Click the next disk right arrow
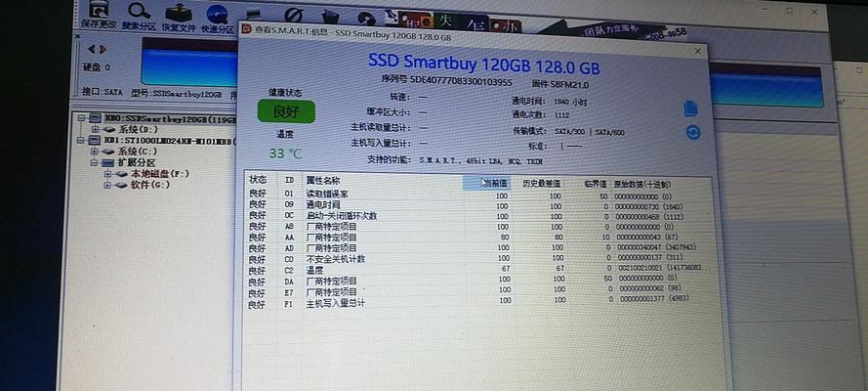Image resolution: width=868 pixels, height=391 pixels. click(103, 49)
